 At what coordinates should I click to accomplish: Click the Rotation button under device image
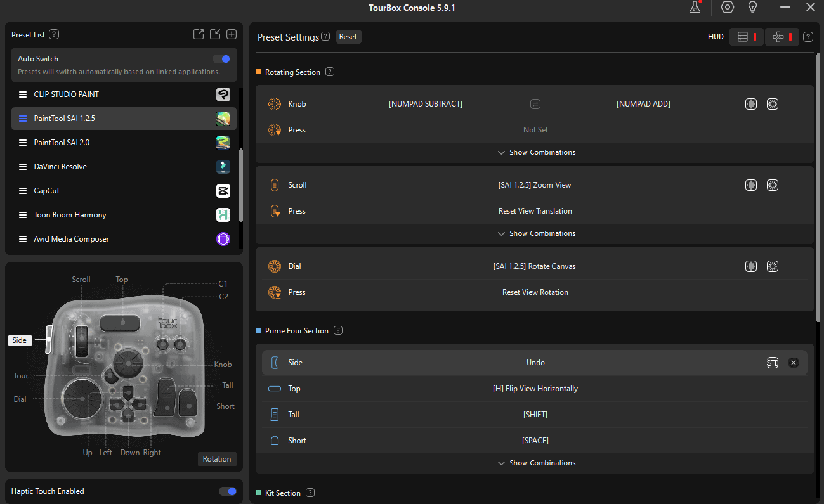[217, 459]
